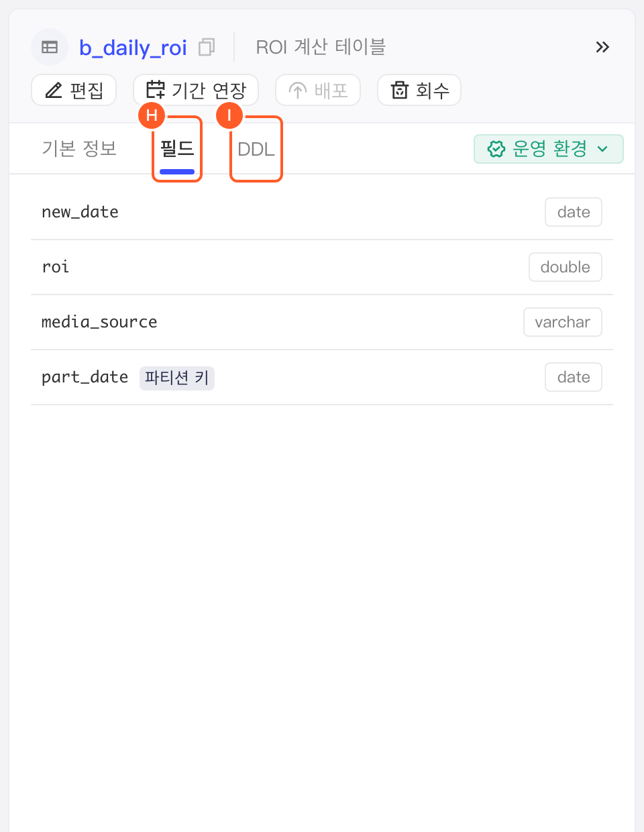Select the part_date field name
The height and width of the screenshot is (832, 644).
coord(85,377)
